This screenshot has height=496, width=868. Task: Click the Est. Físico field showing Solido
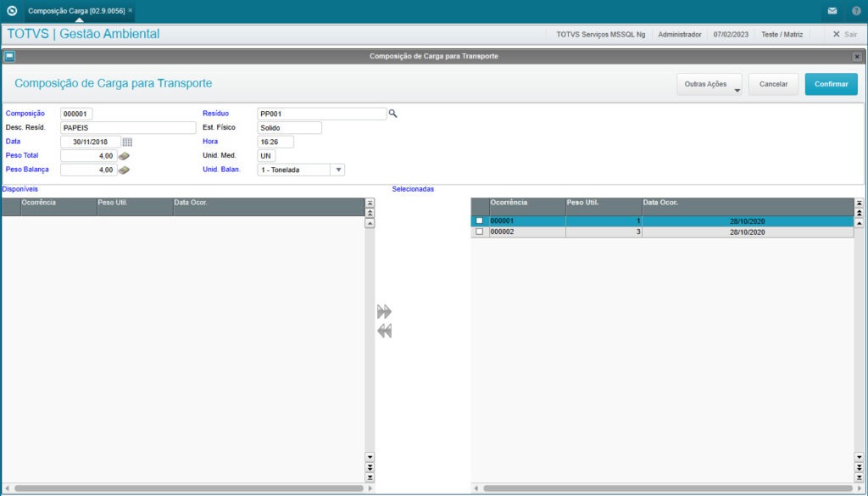coord(290,128)
